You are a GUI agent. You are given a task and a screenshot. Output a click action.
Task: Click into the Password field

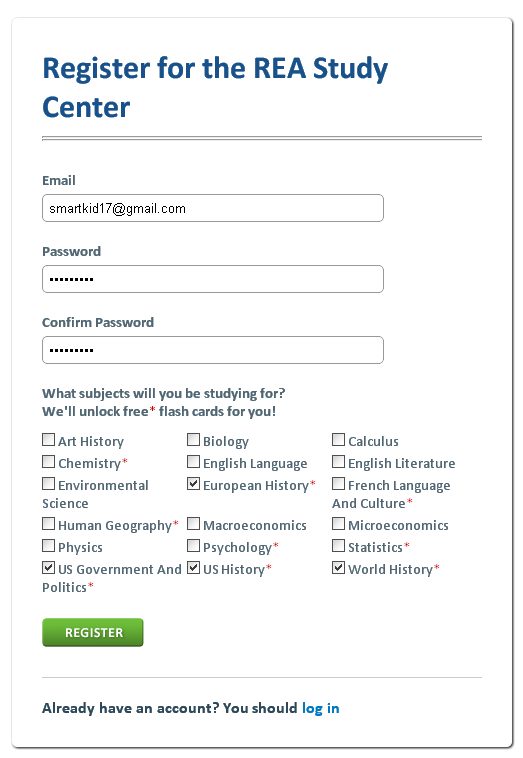coord(213,279)
